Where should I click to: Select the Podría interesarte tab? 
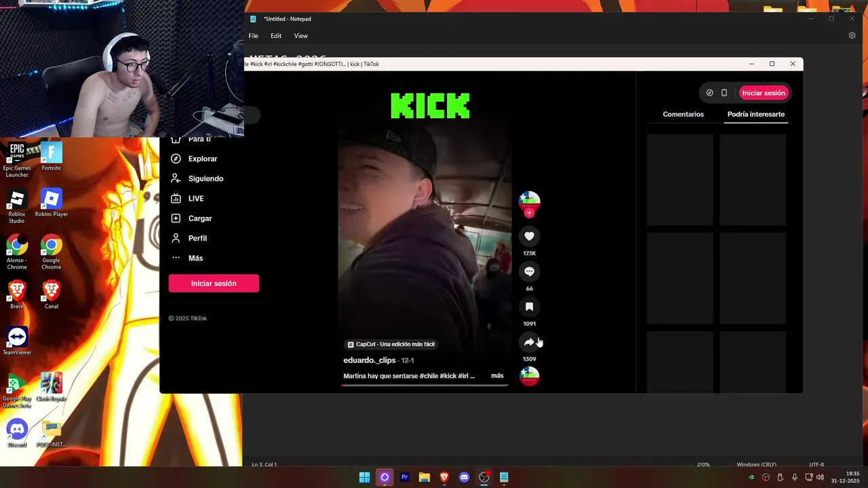(x=756, y=114)
